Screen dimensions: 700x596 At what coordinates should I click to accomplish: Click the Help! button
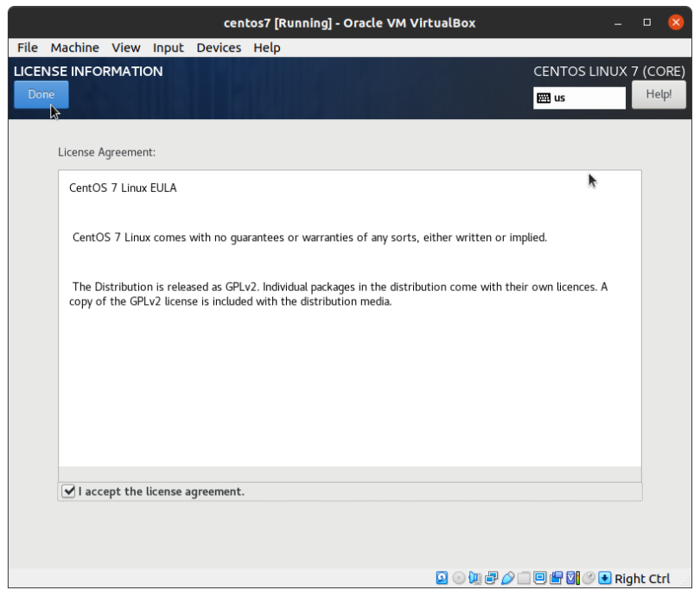tap(659, 94)
